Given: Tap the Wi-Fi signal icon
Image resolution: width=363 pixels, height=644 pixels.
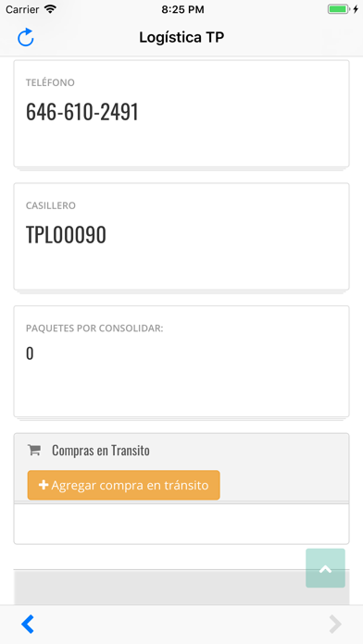Looking at the screenshot, I should [x=50, y=9].
